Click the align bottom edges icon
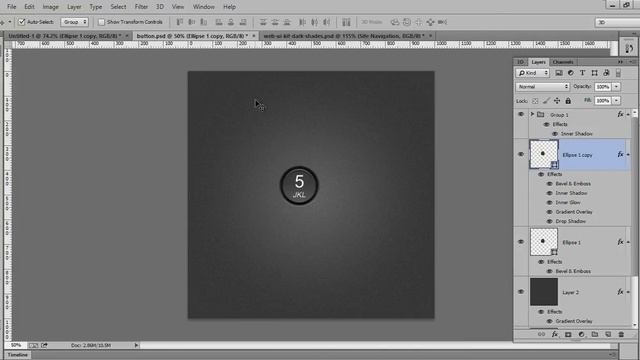The width and height of the screenshot is (640, 360). click(x=204, y=22)
